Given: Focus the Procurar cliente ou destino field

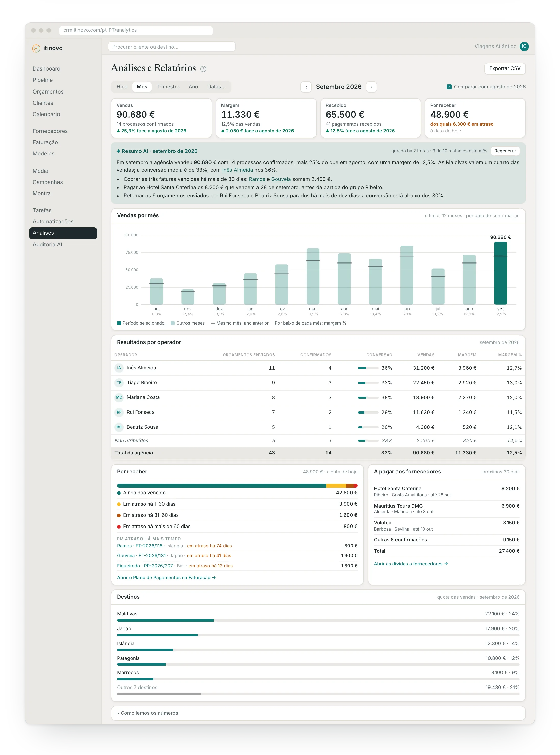Looking at the screenshot, I should 171,47.
